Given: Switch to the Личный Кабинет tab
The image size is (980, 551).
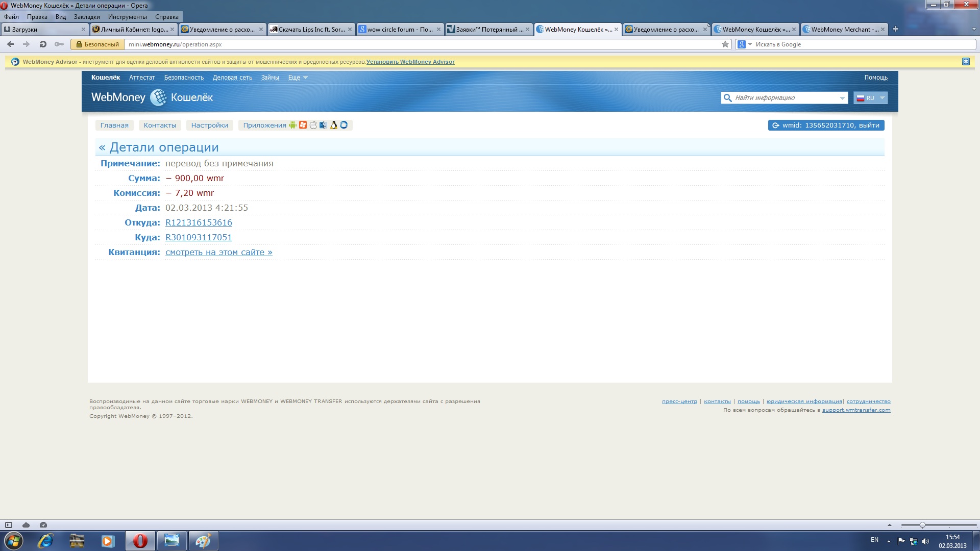Looking at the screenshot, I should click(133, 29).
